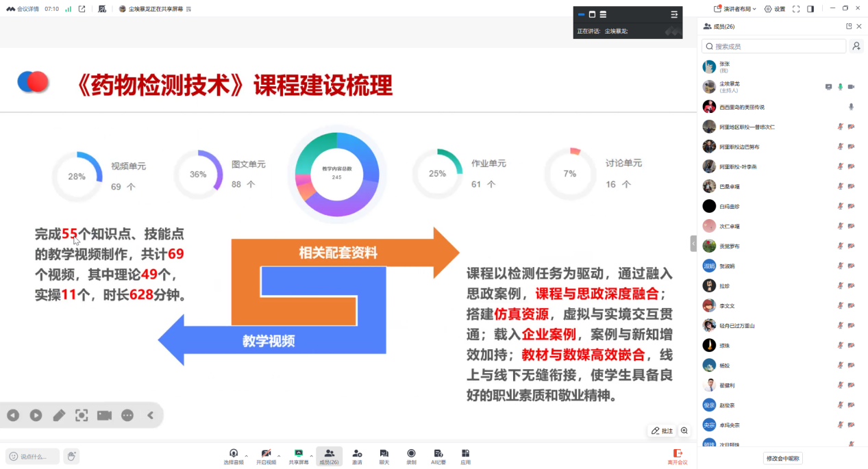868x469 pixels.
Task: Click the add member icon beside search
Action: [x=856, y=46]
